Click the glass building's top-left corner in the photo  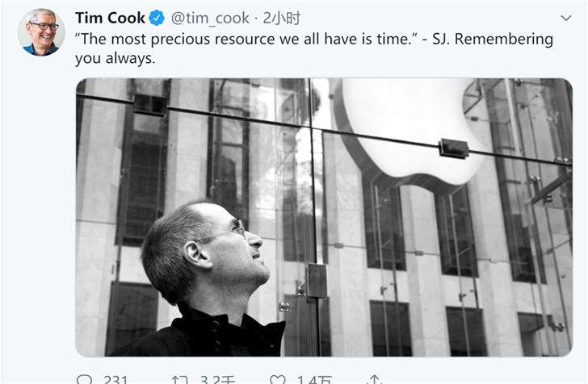(x=89, y=90)
